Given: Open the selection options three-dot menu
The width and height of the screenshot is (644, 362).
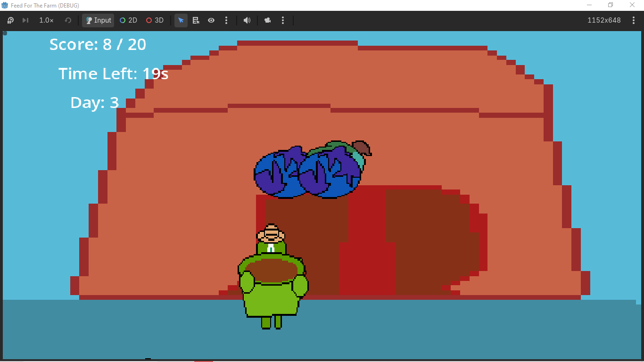Looking at the screenshot, I should coord(226,20).
